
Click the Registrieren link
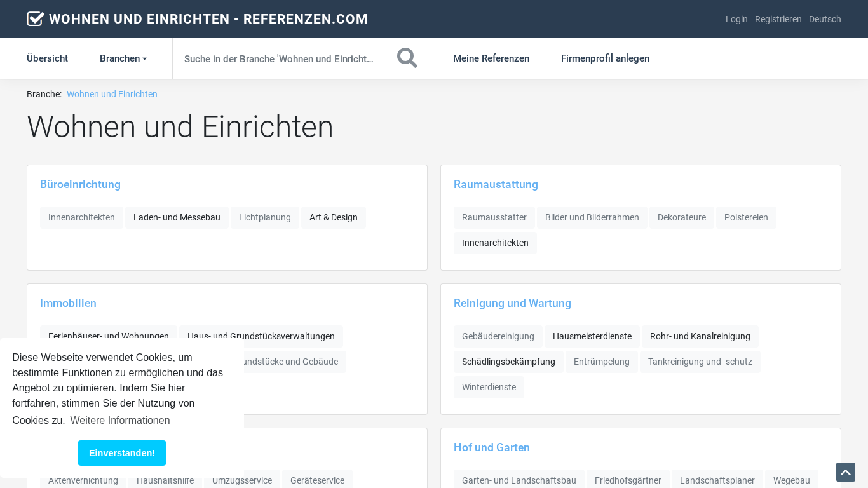pyautogui.click(x=778, y=19)
